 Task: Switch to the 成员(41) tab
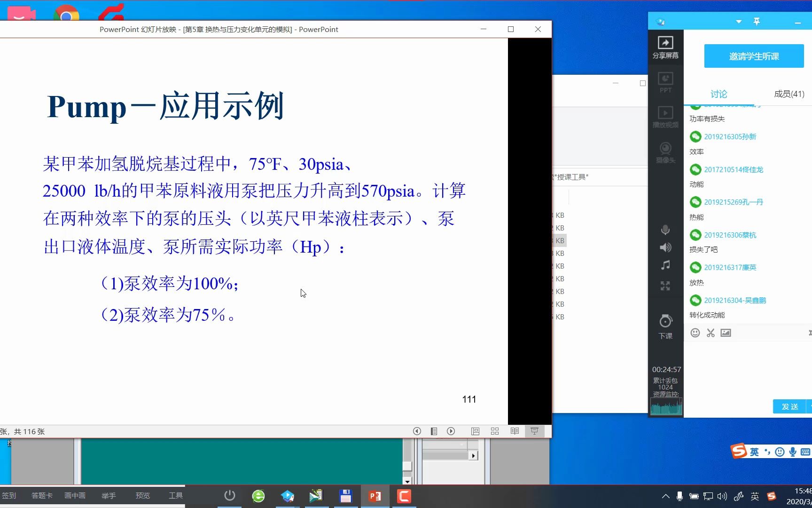789,94
